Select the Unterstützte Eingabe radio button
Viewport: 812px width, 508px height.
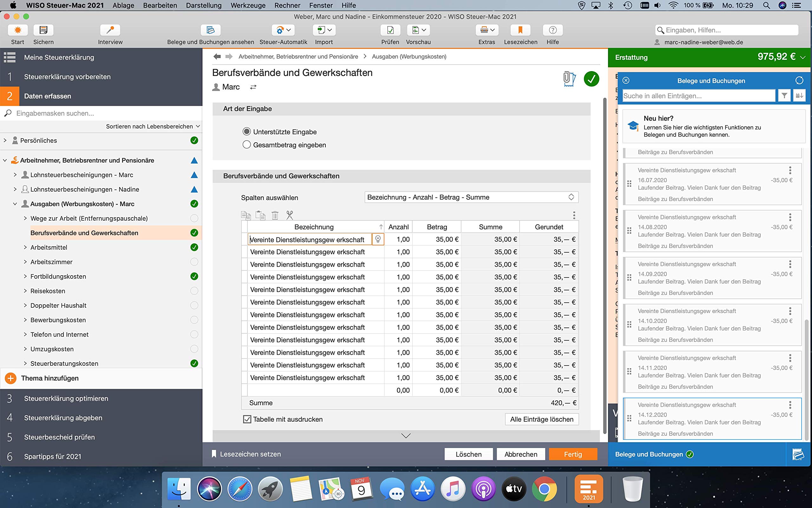247,131
